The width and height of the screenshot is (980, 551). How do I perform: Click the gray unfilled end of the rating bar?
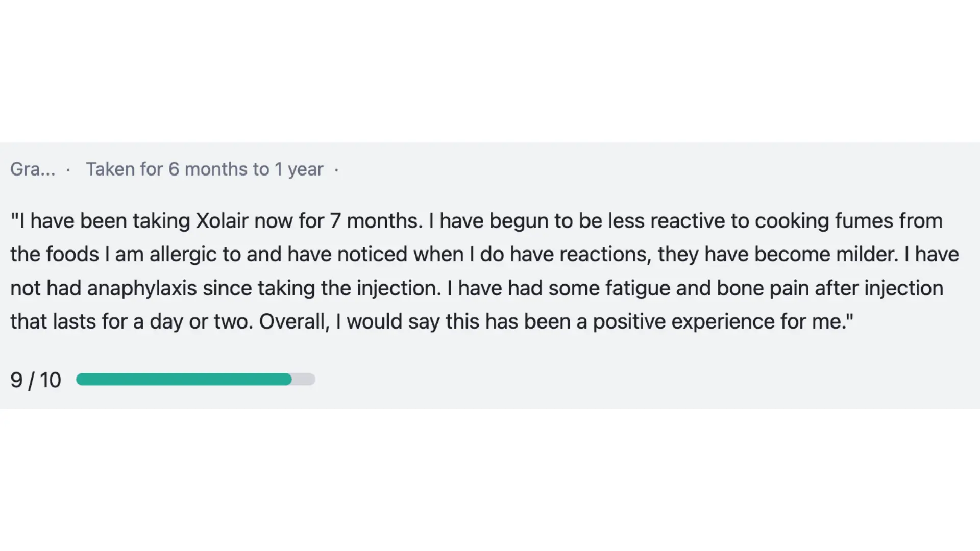tap(304, 380)
